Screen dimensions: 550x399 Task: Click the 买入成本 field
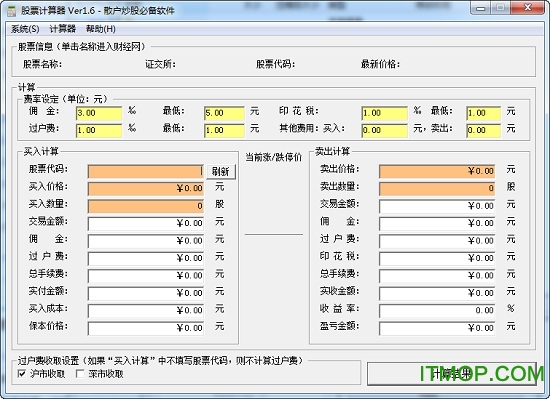pyautogui.click(x=146, y=311)
